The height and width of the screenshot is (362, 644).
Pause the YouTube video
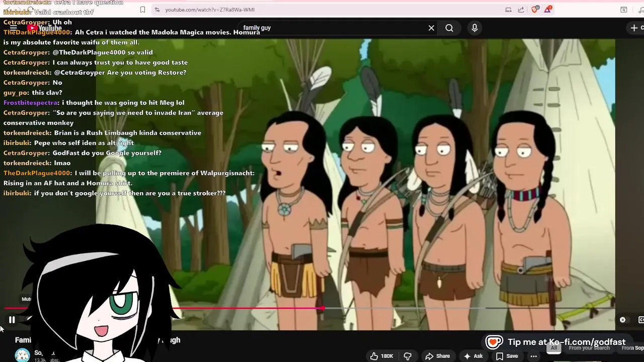(12, 319)
